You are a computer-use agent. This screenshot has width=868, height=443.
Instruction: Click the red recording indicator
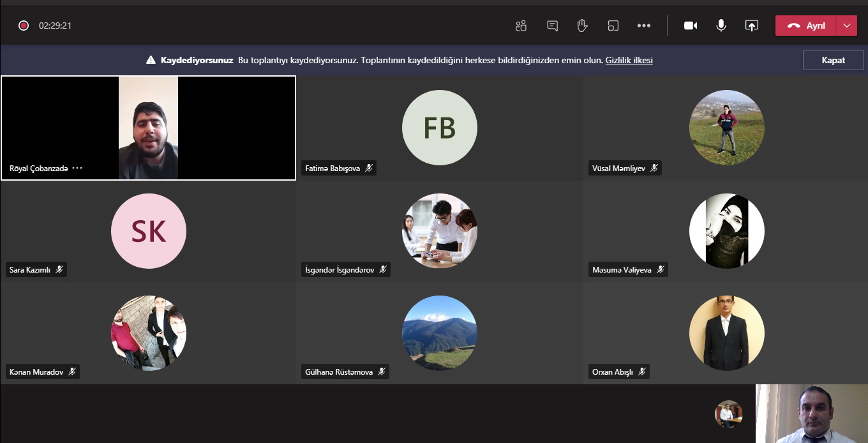click(24, 26)
